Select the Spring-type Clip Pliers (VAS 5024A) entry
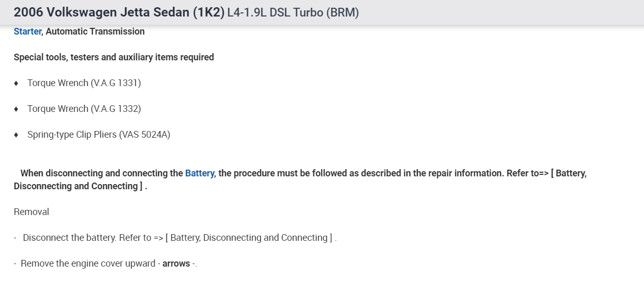 click(99, 135)
